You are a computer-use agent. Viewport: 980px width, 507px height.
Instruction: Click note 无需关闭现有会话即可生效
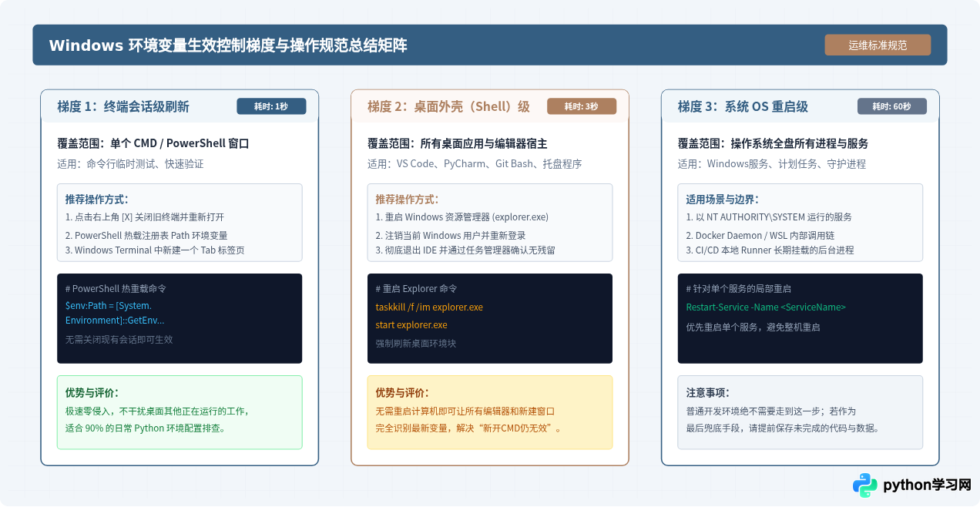pyautogui.click(x=119, y=339)
